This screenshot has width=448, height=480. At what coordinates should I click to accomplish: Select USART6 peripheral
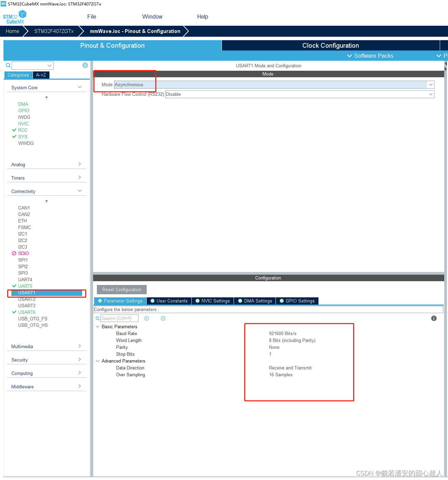tap(27, 312)
